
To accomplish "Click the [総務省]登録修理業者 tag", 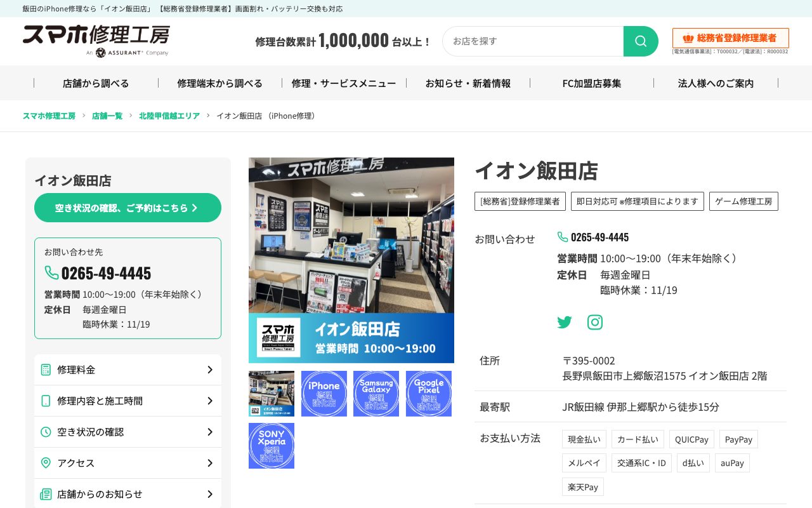I will 520,201.
